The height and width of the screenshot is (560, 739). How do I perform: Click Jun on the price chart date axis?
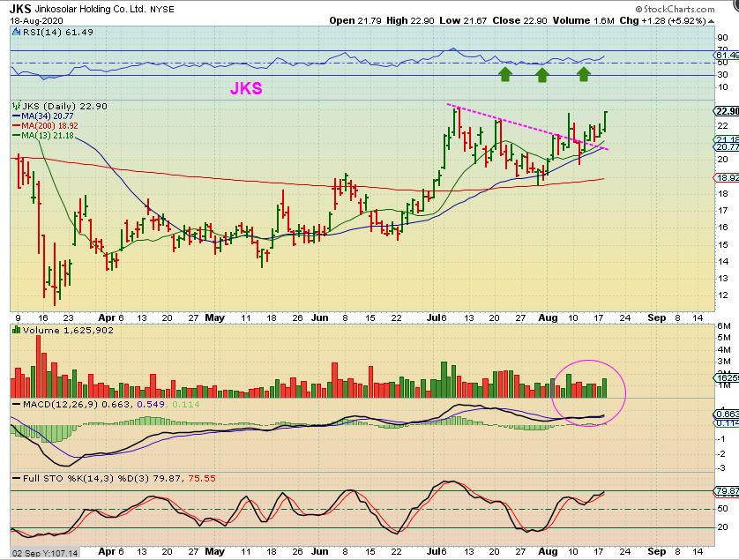coord(319,317)
